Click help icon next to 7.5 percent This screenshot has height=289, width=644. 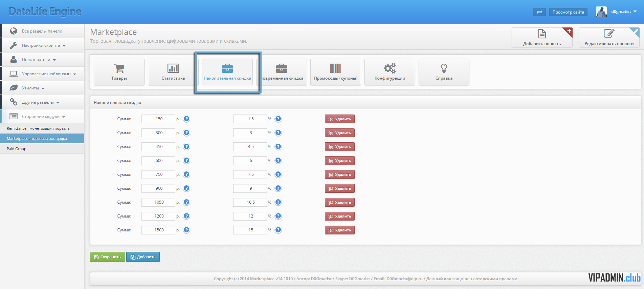click(x=278, y=174)
